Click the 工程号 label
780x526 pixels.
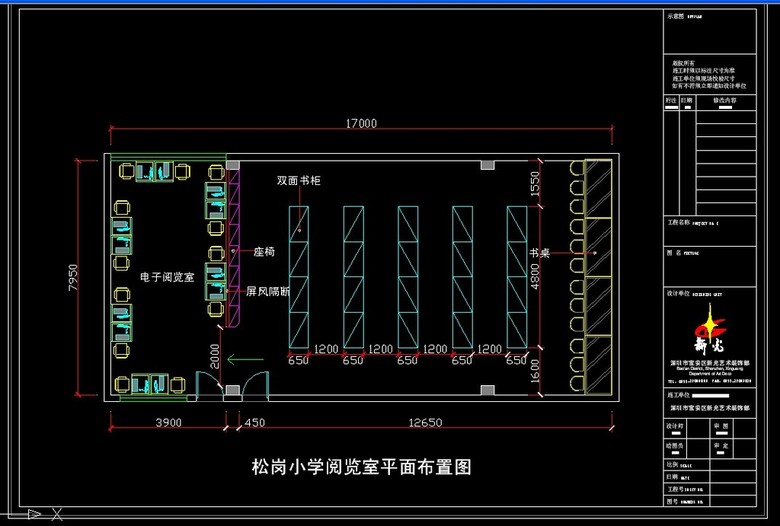pyautogui.click(x=675, y=489)
